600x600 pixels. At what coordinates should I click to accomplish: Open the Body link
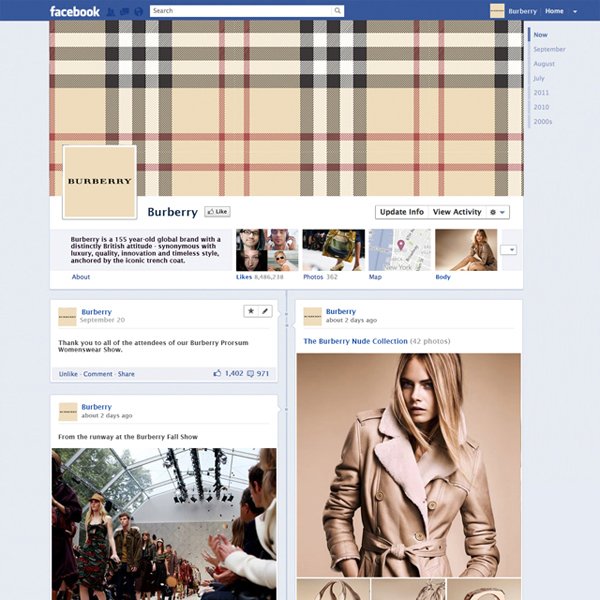click(x=443, y=277)
